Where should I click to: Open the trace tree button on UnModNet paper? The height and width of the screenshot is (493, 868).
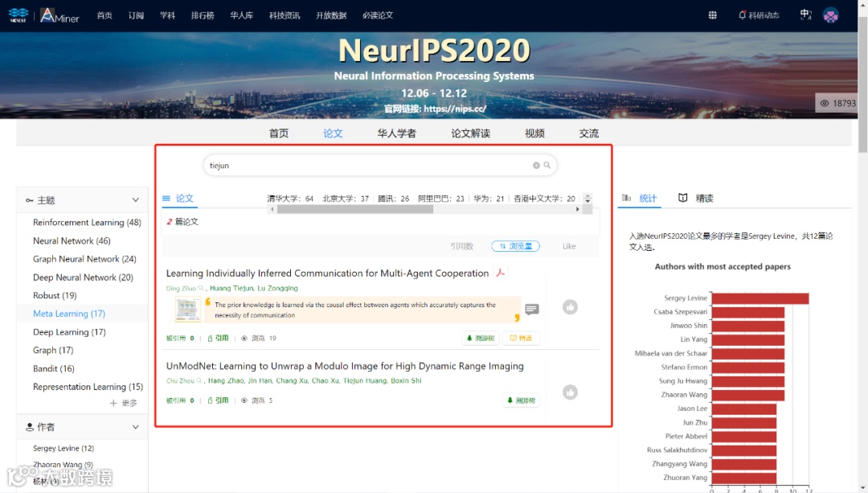[521, 401]
